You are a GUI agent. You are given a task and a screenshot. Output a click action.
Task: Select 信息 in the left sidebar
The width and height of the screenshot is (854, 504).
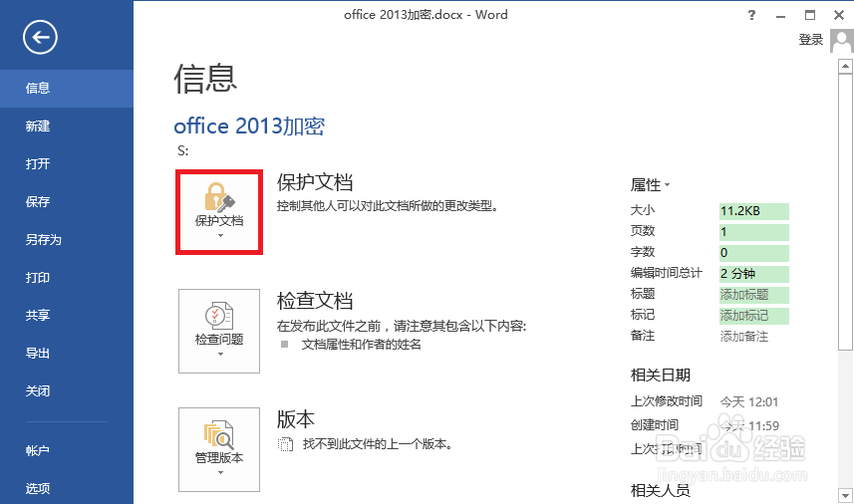pyautogui.click(x=67, y=89)
